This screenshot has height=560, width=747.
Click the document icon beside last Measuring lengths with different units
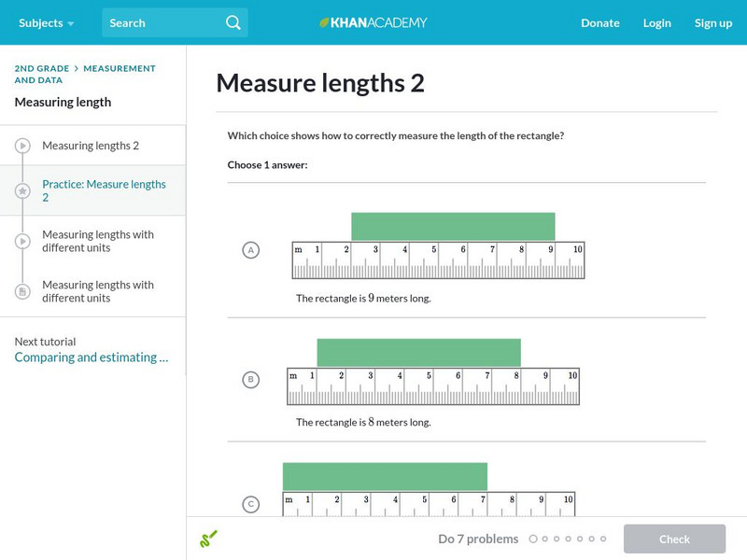(22, 291)
